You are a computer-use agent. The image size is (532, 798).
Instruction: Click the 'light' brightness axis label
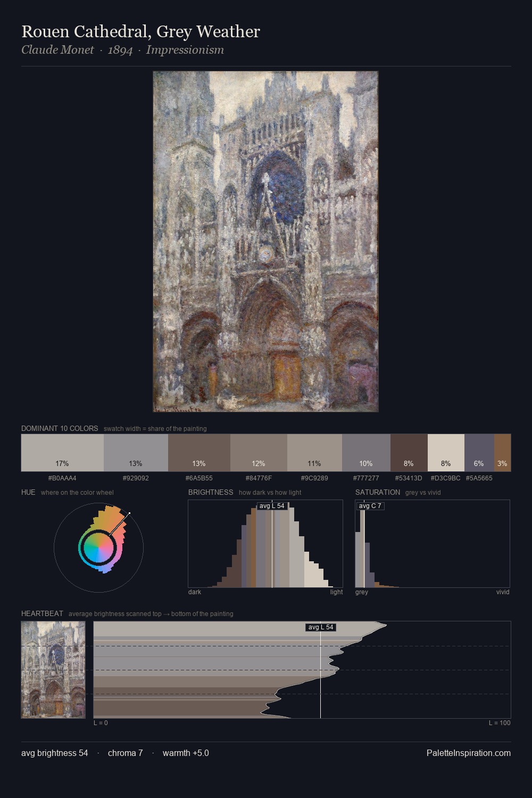[x=337, y=592]
